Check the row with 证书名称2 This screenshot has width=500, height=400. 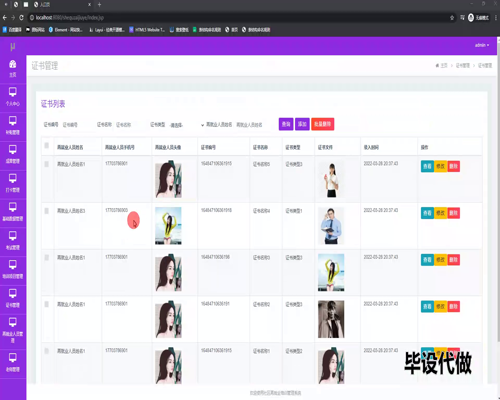click(x=47, y=304)
